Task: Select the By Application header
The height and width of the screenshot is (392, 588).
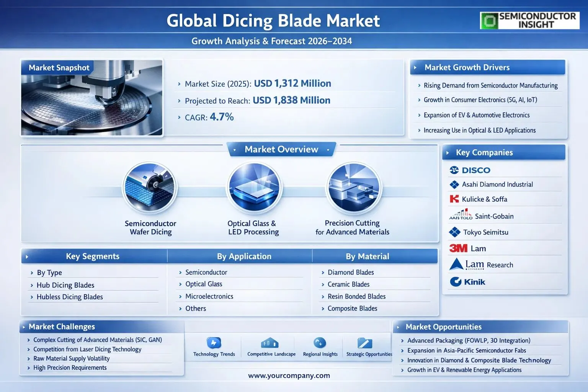Action: [244, 256]
